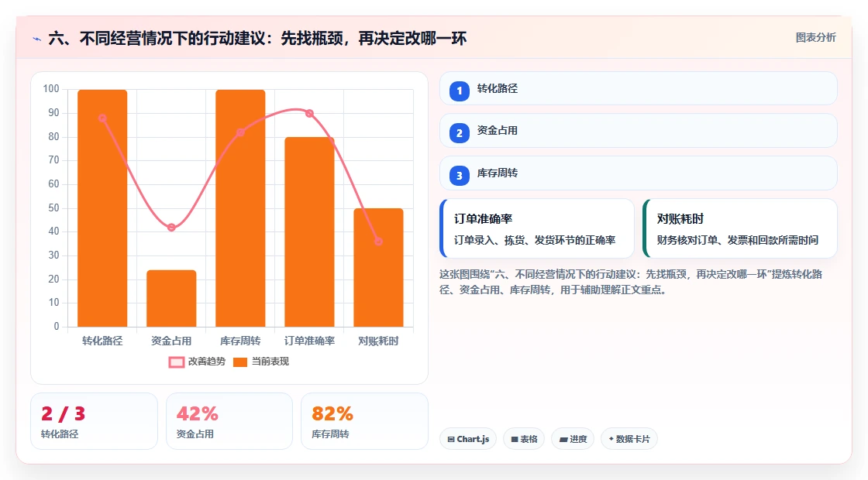Click the 库存周转 list item
This screenshot has width=868, height=480.
639,173
